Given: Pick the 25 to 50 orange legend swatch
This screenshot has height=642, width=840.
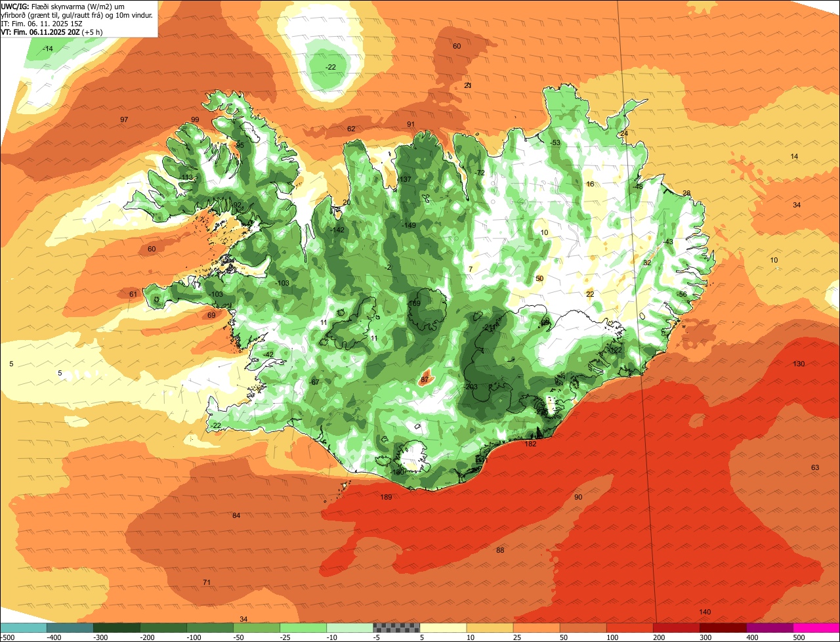Looking at the screenshot, I should pyautogui.click(x=536, y=628).
